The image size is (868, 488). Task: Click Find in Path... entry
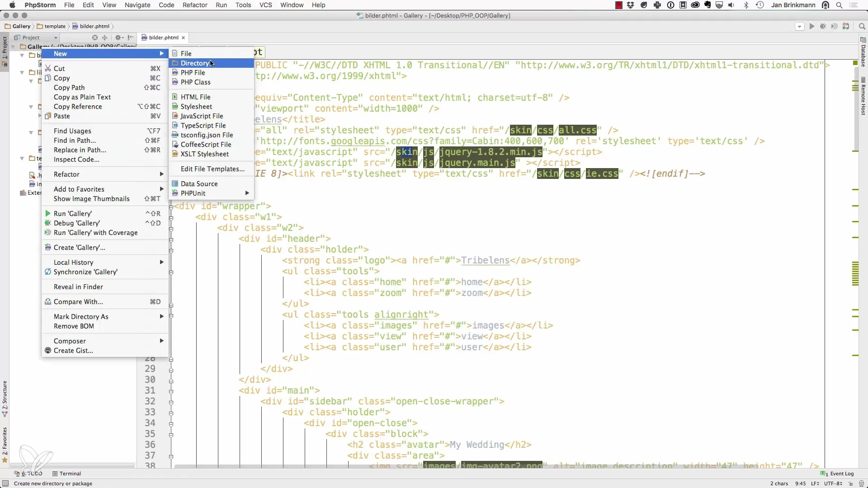[x=105, y=141]
